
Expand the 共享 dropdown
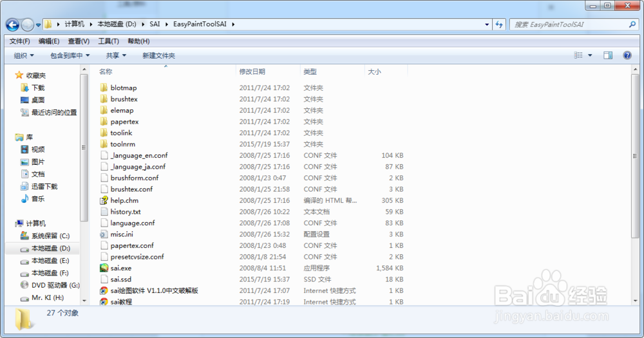[x=116, y=55]
